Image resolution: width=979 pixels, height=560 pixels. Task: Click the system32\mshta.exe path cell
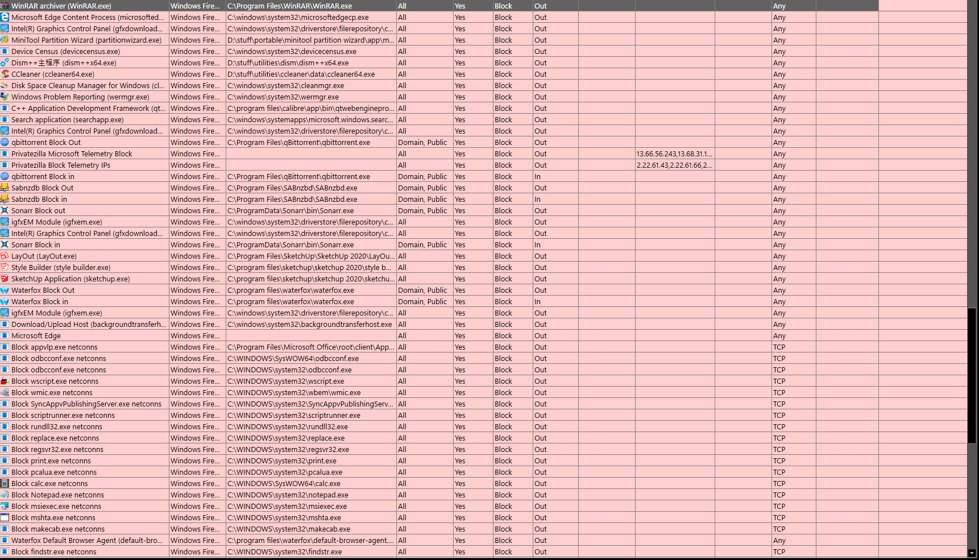(311, 517)
